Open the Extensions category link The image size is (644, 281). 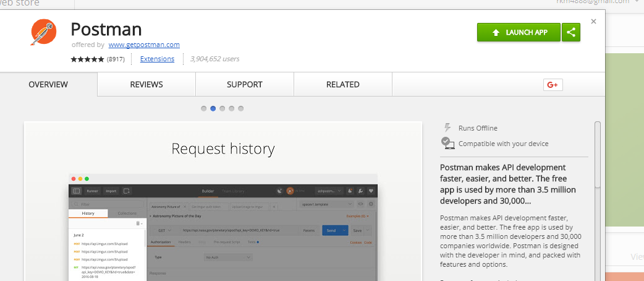(x=157, y=59)
